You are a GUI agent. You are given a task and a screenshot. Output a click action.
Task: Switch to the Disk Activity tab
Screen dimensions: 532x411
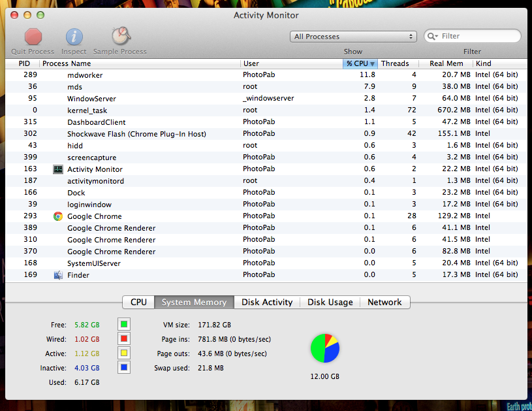coord(267,302)
